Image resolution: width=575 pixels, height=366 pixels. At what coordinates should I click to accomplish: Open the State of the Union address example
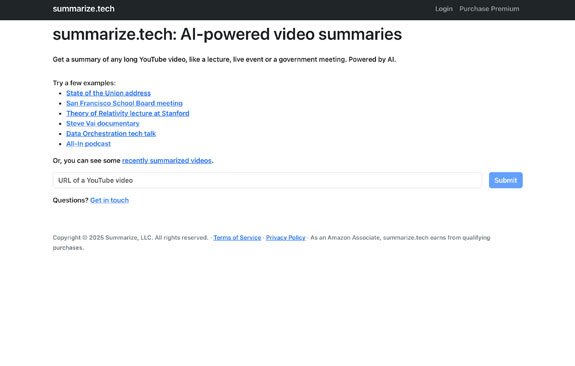(108, 93)
